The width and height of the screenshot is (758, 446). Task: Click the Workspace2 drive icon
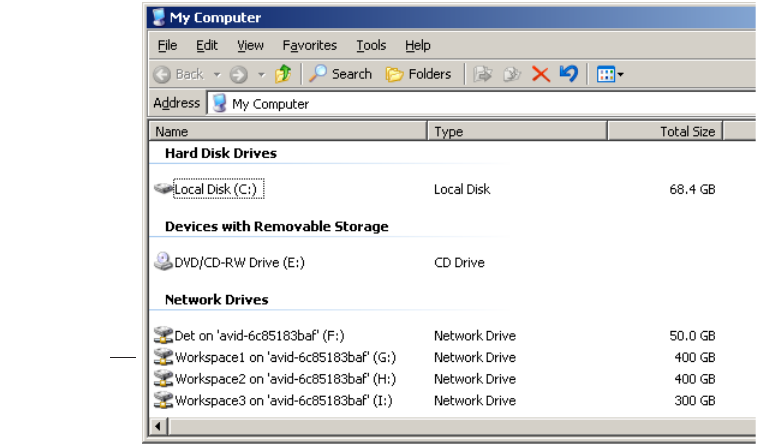tap(163, 378)
